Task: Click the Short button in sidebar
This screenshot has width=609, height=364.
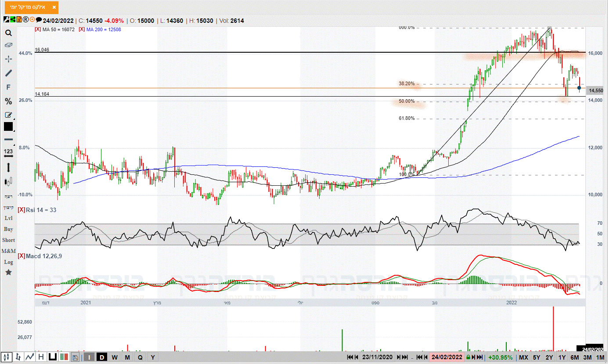Action: point(8,240)
